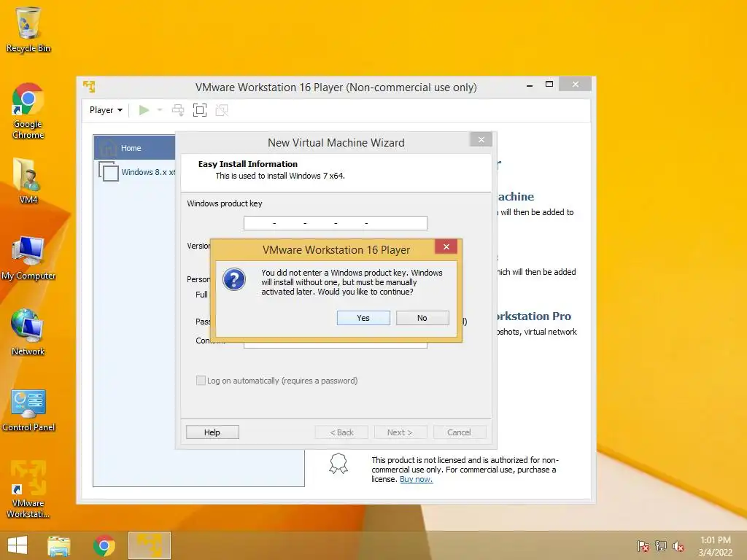The image size is (747, 560).
Task: Open the Recycle Bin desktop icon
Action: (x=28, y=29)
